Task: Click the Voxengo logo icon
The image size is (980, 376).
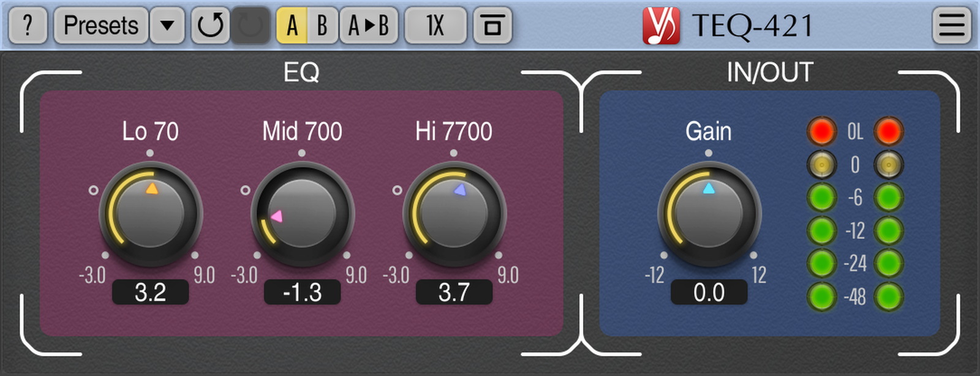Action: 661,26
